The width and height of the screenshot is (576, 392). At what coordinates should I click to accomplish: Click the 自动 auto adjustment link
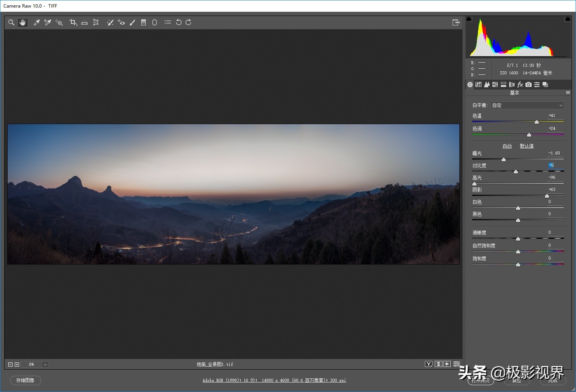pos(507,146)
